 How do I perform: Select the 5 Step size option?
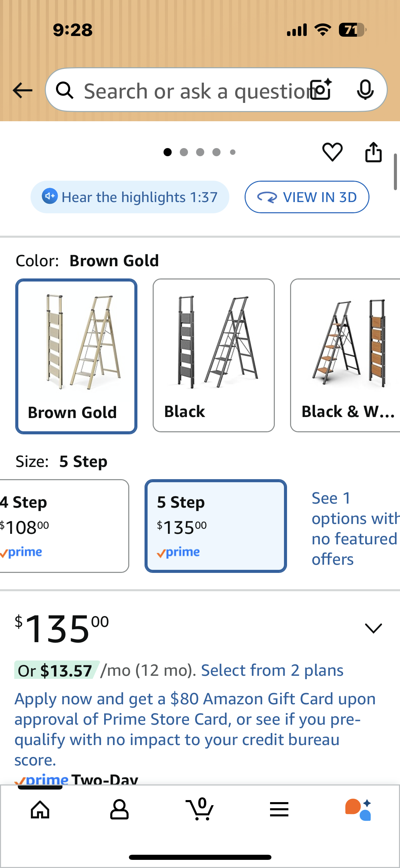(x=216, y=526)
